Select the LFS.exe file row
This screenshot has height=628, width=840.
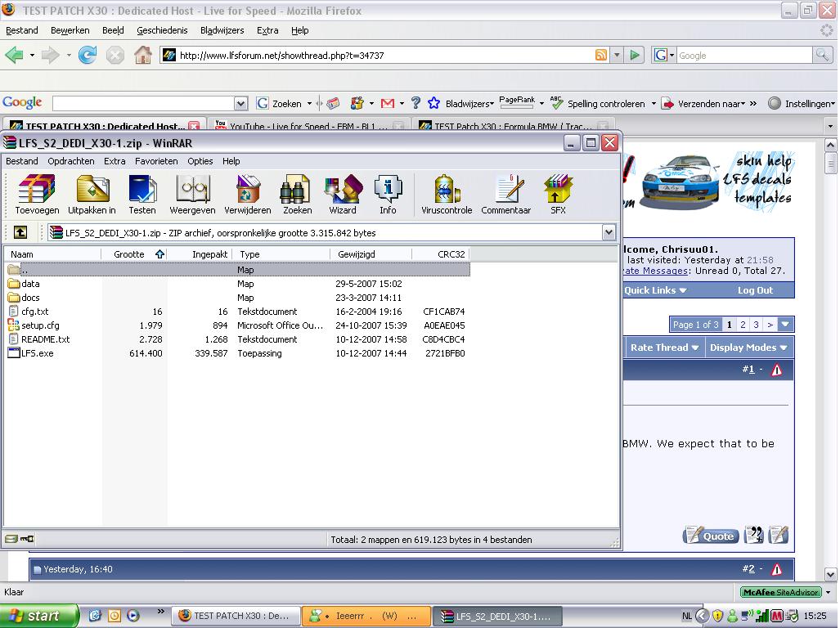[236, 353]
